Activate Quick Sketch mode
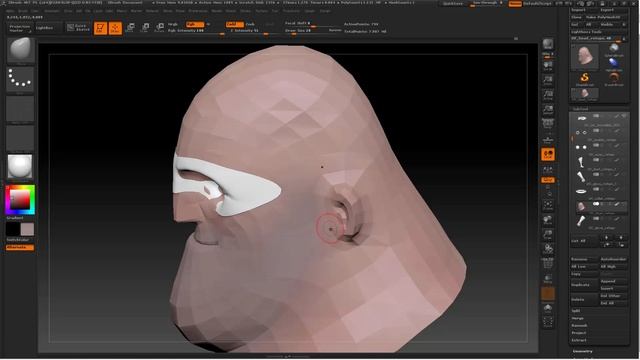640x360 pixels. pyautogui.click(x=78, y=27)
